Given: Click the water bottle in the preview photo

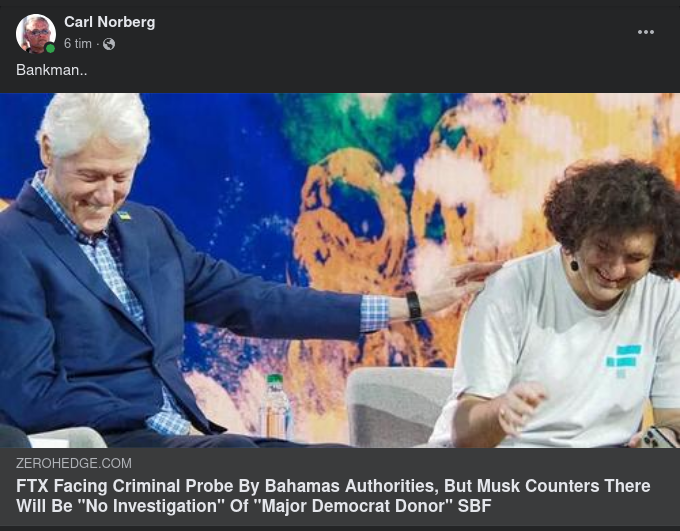Looking at the screenshot, I should point(276,406).
